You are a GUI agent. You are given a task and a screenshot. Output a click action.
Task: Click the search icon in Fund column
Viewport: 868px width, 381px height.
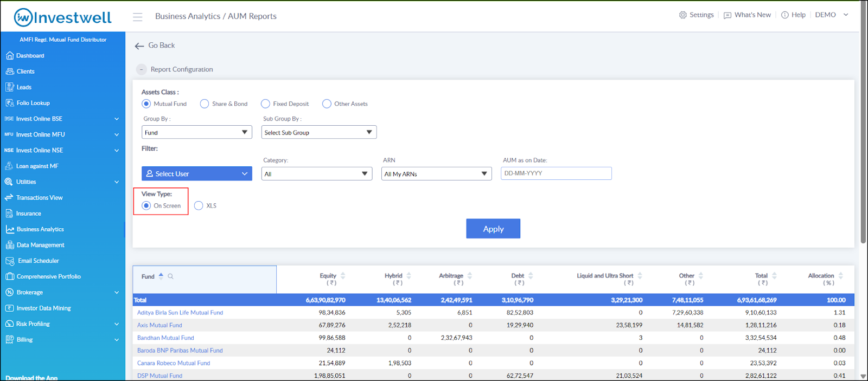click(170, 276)
